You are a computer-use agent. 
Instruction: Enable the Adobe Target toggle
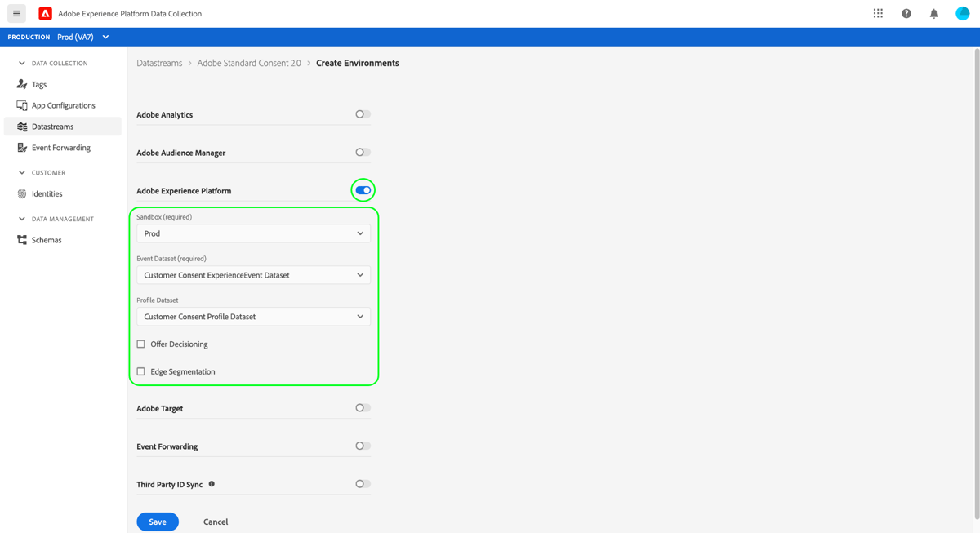tap(363, 407)
